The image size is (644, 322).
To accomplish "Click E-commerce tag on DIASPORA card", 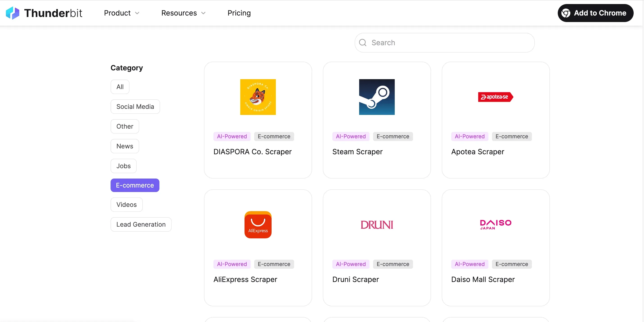I will pyautogui.click(x=274, y=136).
